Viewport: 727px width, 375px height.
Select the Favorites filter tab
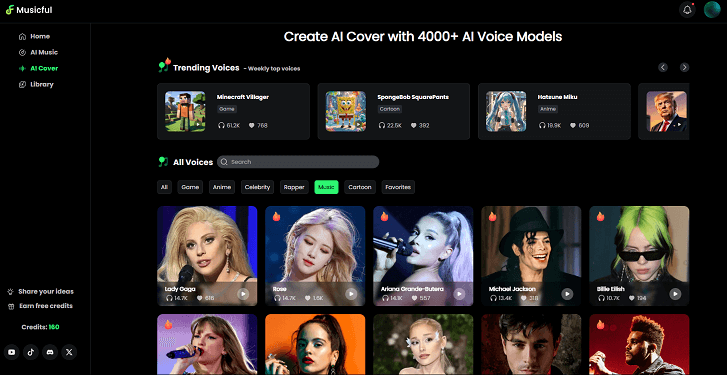(398, 187)
